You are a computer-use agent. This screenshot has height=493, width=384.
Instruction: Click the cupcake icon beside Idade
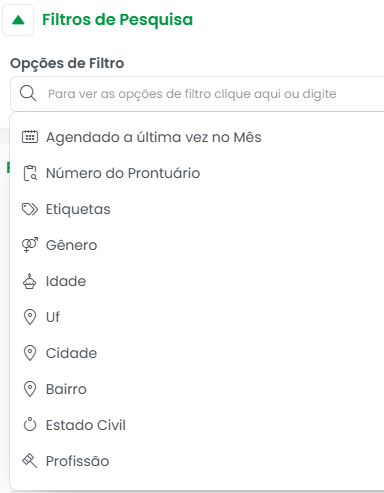point(29,281)
